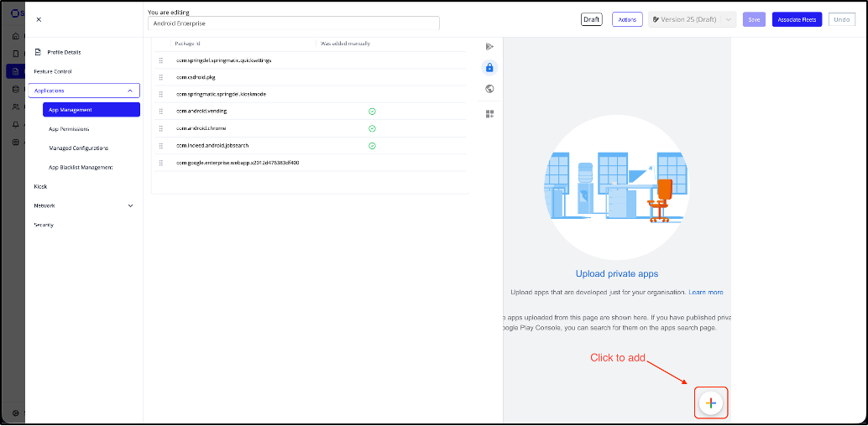Screen dimensions: 868x426
Task: Open the Actions menu
Action: pos(627,19)
